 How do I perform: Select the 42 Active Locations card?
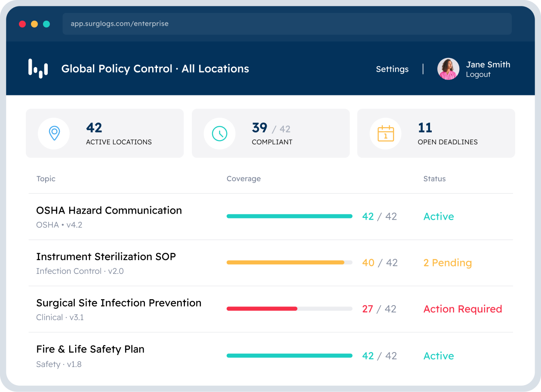point(105,133)
